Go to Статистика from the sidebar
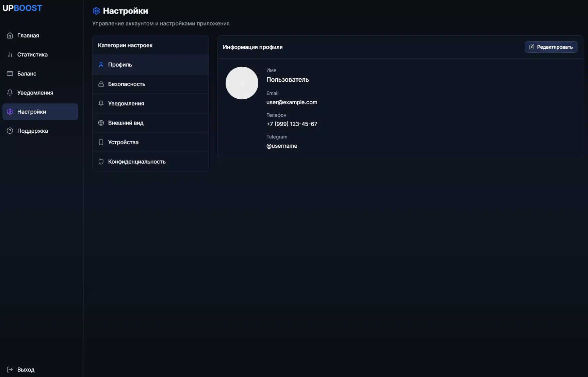 [32, 54]
